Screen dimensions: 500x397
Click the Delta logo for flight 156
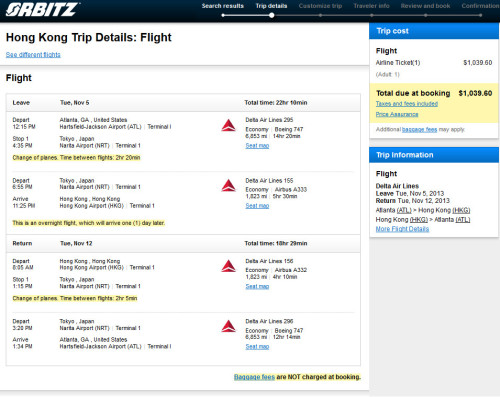click(x=228, y=266)
